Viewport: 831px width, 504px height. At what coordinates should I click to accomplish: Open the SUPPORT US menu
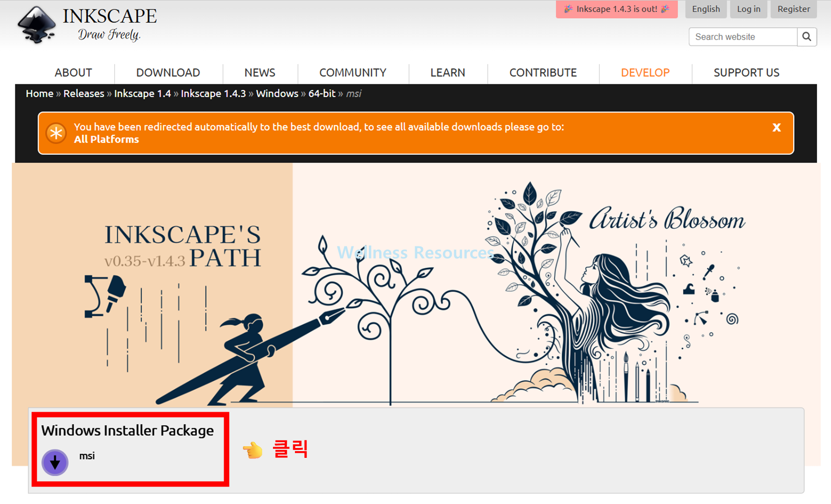click(x=746, y=73)
